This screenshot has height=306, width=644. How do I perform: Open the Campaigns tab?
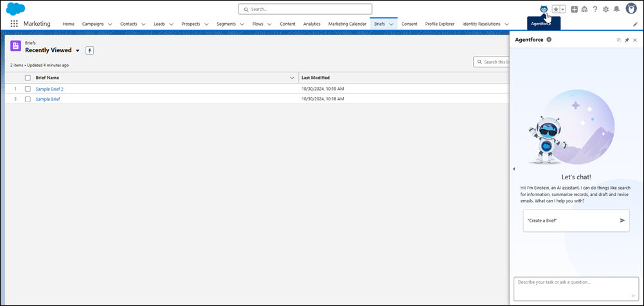point(93,24)
